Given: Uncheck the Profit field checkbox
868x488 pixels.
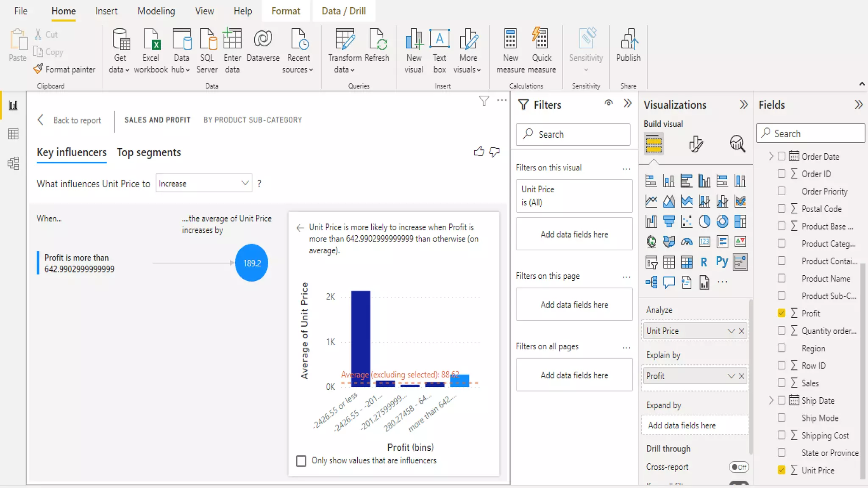Looking at the screenshot, I should click(x=782, y=313).
